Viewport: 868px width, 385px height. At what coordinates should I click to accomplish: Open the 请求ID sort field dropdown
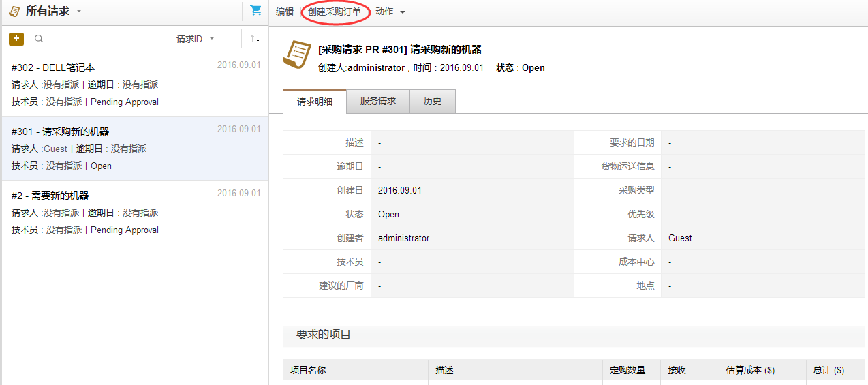[196, 39]
